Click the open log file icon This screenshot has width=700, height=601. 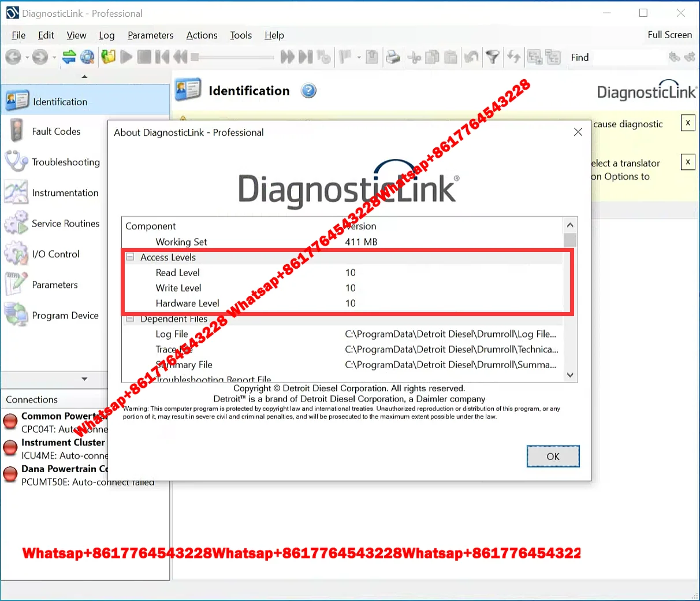click(108, 57)
